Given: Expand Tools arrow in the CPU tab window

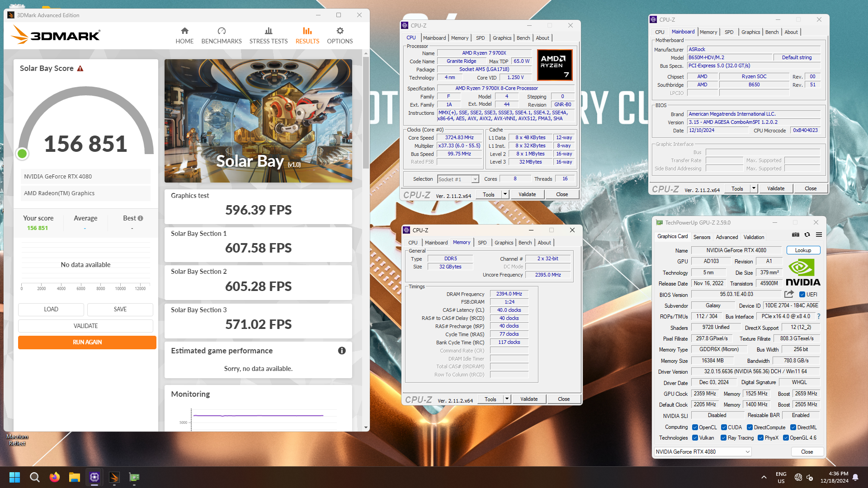Looking at the screenshot, I should pyautogui.click(x=505, y=194).
